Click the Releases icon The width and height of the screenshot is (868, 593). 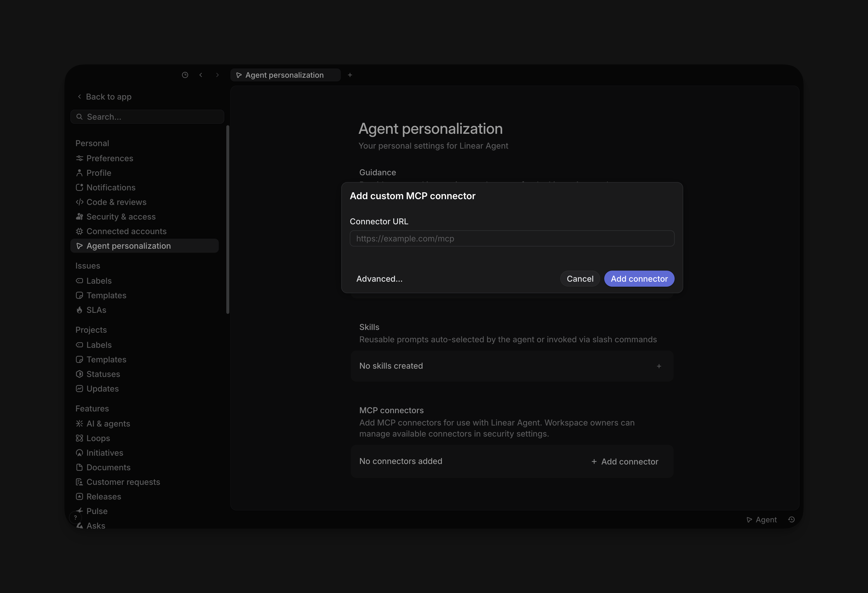pos(79,497)
